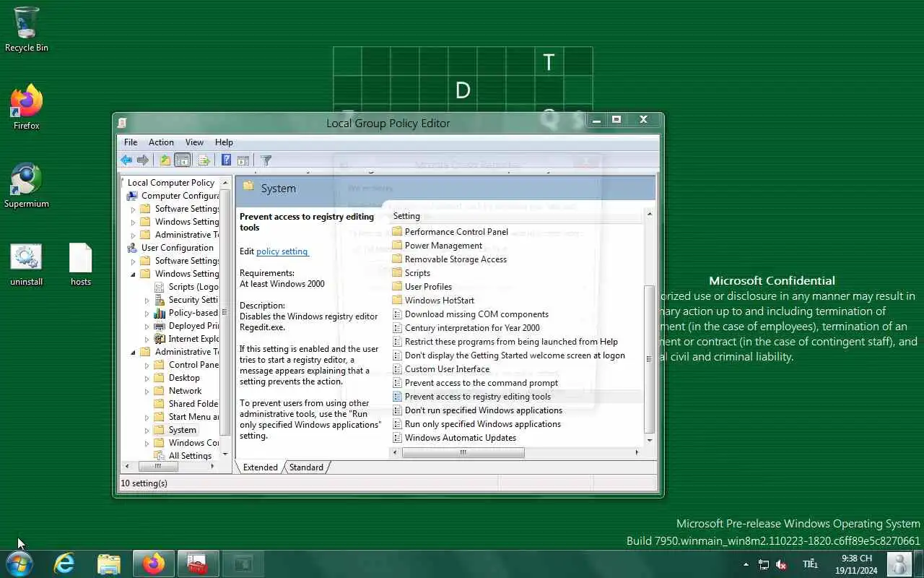Open the File menu
The image size is (924, 578).
(x=131, y=142)
